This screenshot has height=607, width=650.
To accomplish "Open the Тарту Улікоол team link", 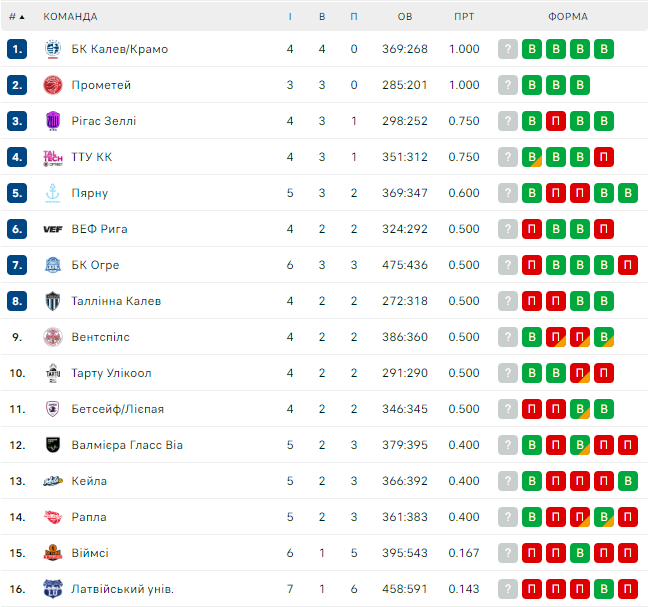I will [111, 373].
